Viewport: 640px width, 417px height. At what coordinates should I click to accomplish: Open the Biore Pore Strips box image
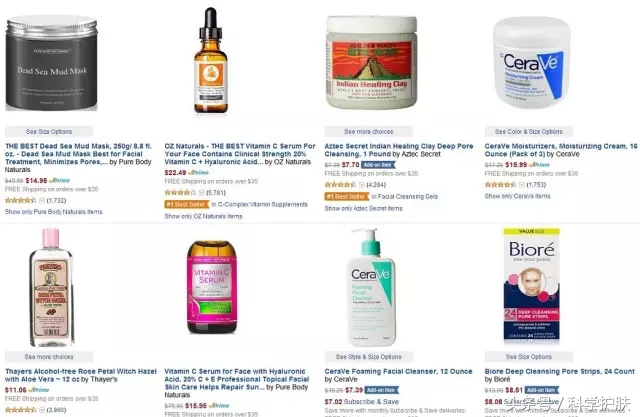pyautogui.click(x=531, y=285)
